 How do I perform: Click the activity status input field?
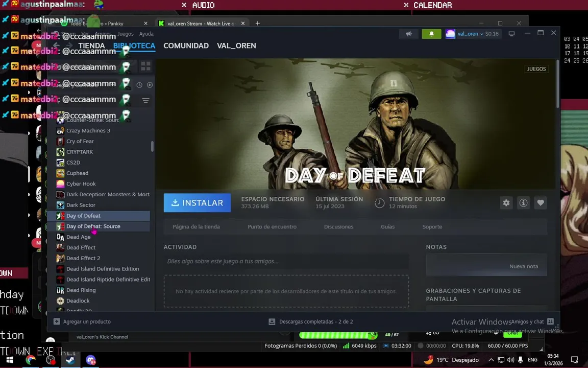(286, 261)
